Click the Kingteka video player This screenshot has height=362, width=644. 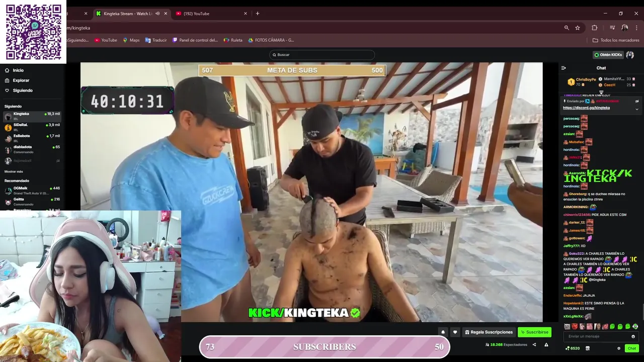[311, 192]
